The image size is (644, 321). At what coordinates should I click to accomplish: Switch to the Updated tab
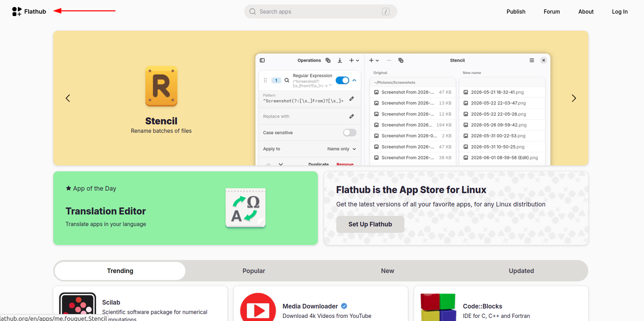point(521,271)
